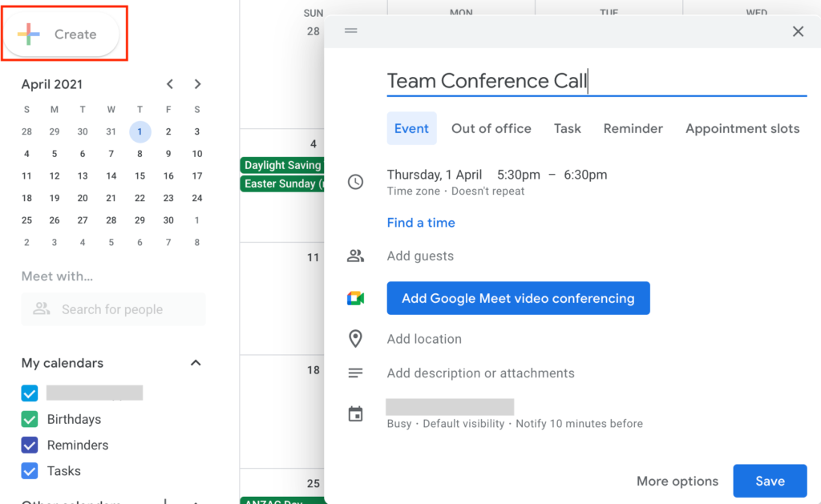Click Find a time link
The image size is (821, 504).
click(421, 223)
